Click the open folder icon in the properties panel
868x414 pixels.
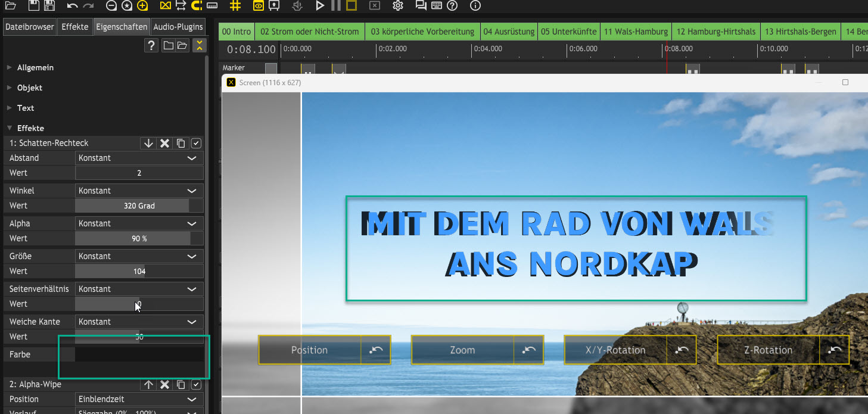(182, 45)
